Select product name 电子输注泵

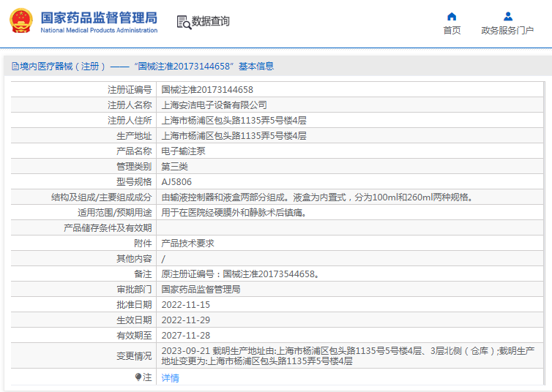tap(183, 151)
